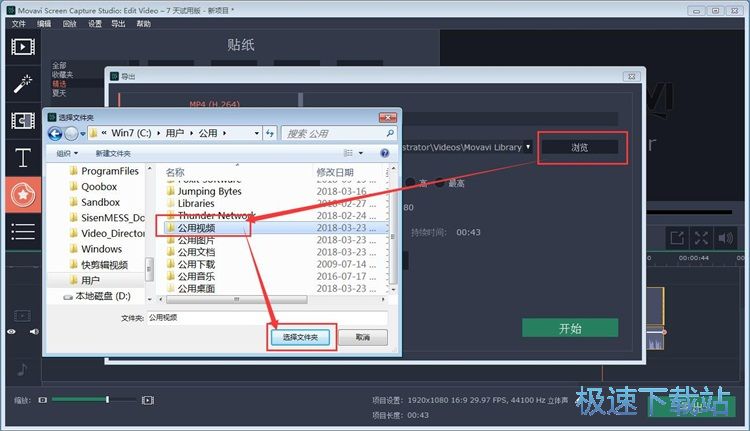The height and width of the screenshot is (431, 750).
Task: Mute the video track speaker icon
Action: pos(34,332)
